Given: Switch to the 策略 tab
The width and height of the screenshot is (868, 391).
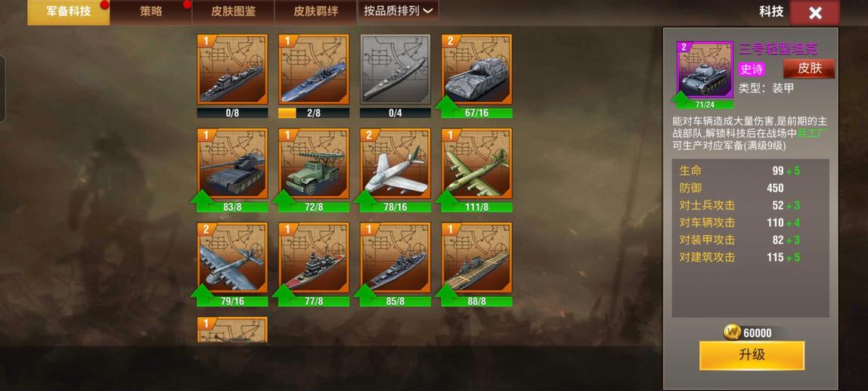Looking at the screenshot, I should click(x=150, y=11).
